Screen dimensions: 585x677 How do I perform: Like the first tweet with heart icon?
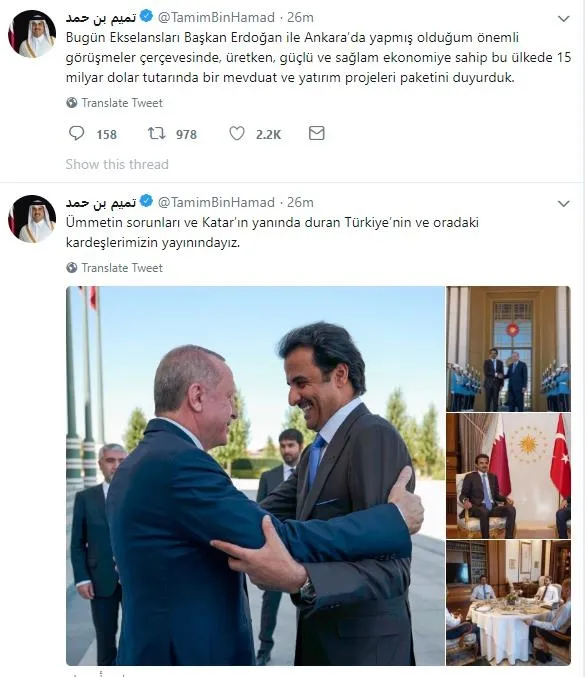pyautogui.click(x=237, y=133)
